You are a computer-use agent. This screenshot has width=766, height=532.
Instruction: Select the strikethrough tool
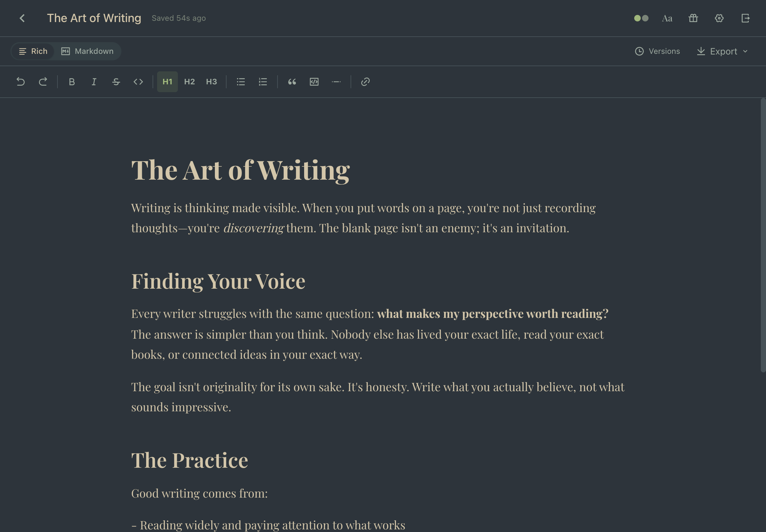(x=116, y=82)
